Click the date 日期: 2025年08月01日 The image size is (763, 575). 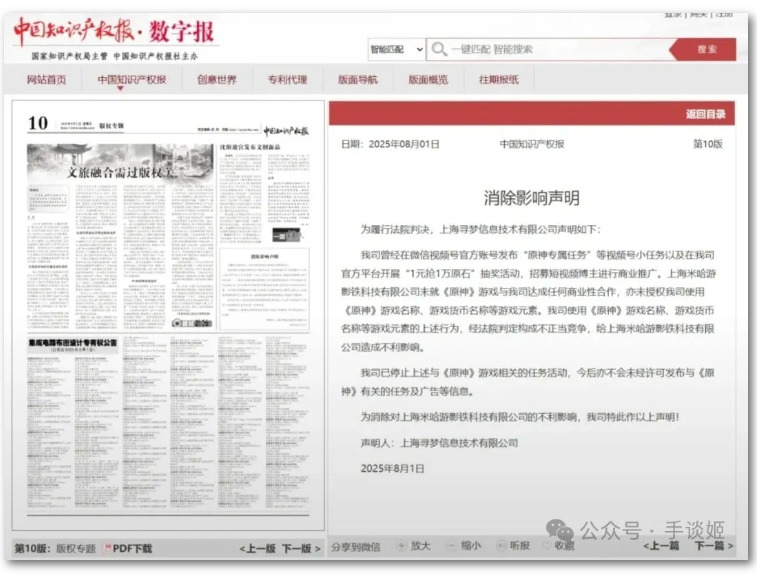click(x=390, y=144)
